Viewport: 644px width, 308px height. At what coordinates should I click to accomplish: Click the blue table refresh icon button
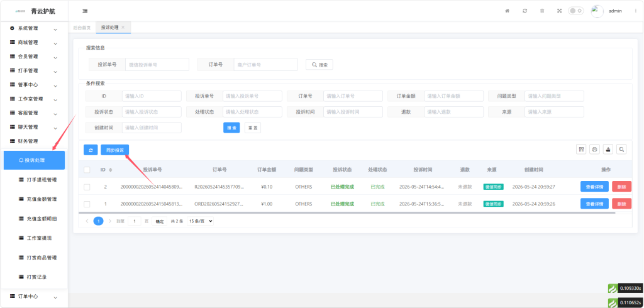91,150
